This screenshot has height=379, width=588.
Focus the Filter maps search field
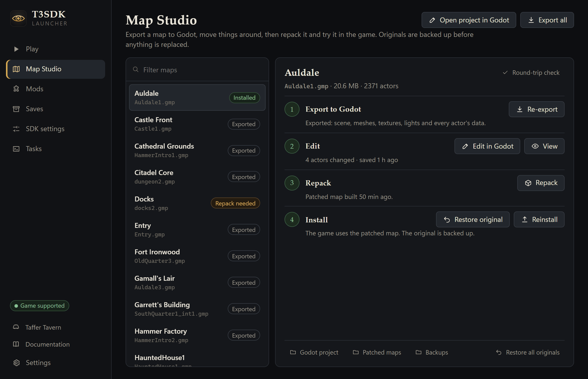pos(197,70)
